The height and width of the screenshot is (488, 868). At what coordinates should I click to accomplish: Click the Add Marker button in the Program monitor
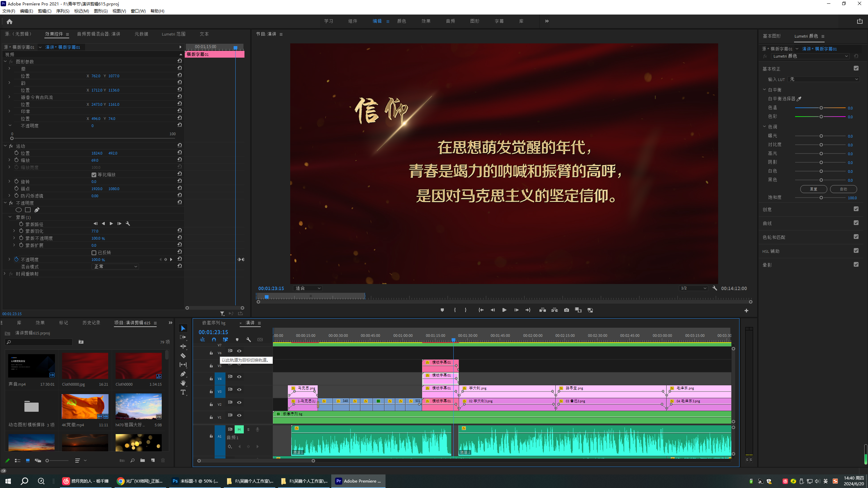pos(442,310)
